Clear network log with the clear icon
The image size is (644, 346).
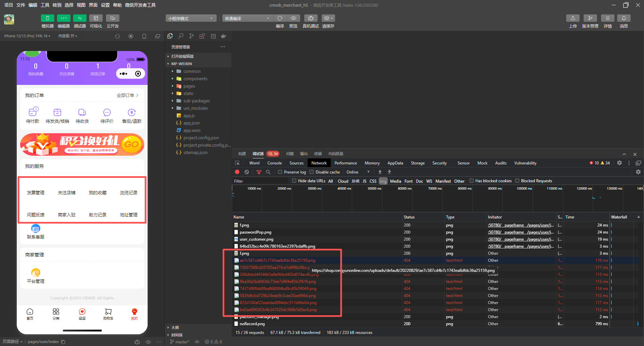247,172
